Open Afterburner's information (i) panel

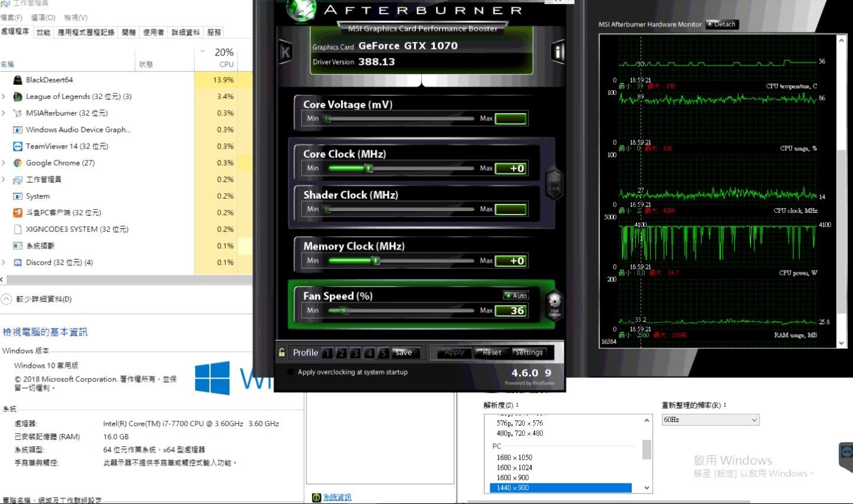(x=558, y=52)
